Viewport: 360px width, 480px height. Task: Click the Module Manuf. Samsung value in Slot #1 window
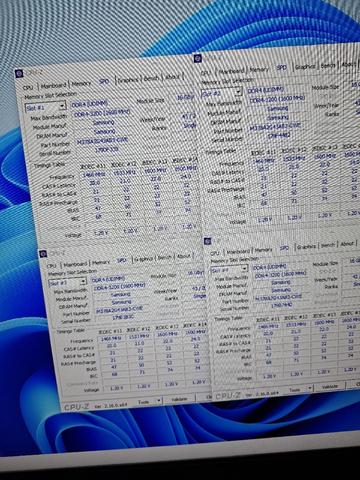tap(104, 123)
